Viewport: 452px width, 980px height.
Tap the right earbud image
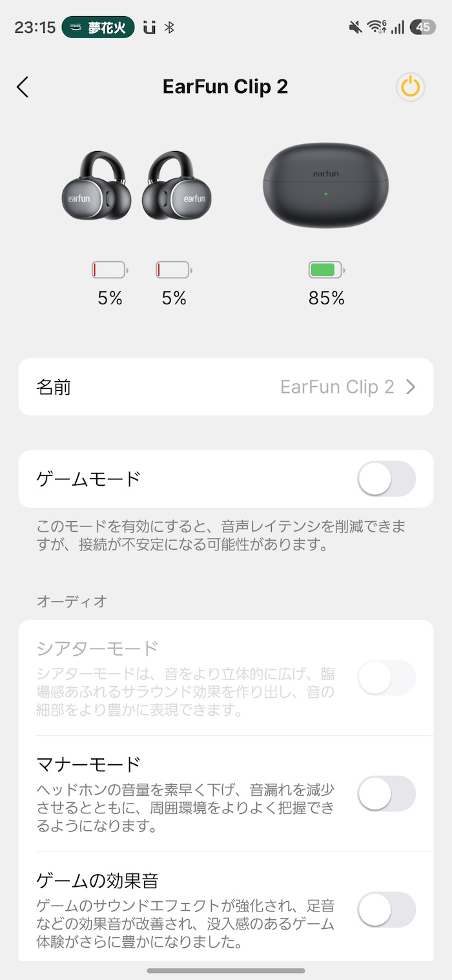177,187
